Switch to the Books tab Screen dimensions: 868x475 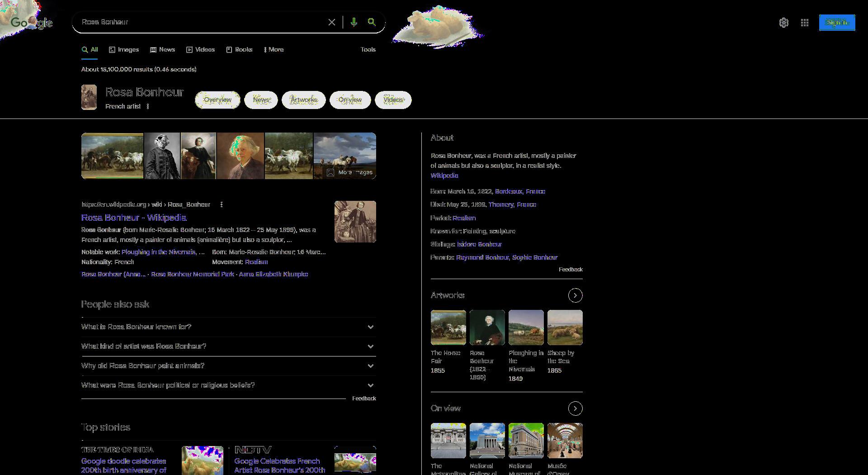pos(239,50)
